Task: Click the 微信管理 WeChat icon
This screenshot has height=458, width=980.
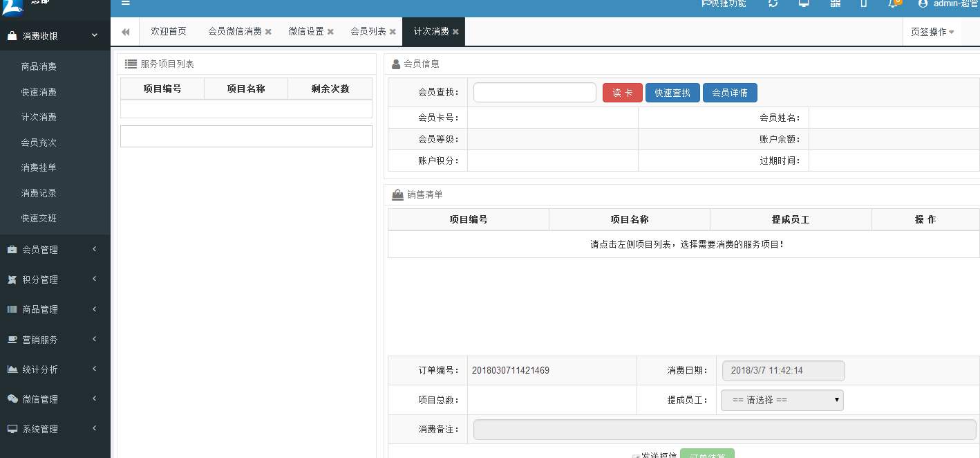Action: (x=12, y=399)
